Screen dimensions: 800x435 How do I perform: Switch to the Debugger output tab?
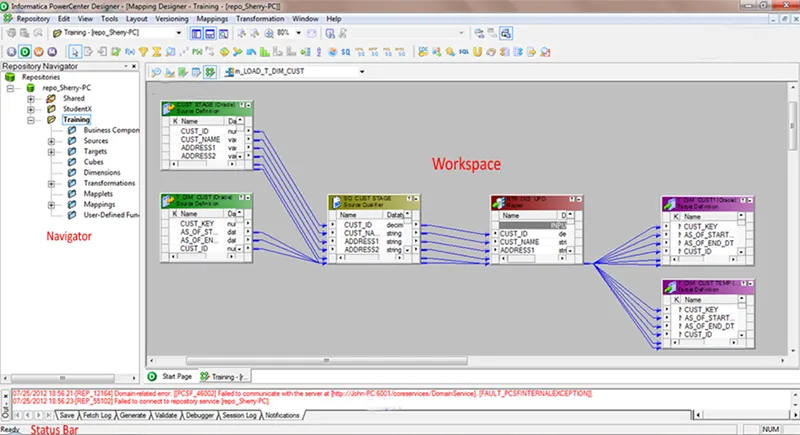199,416
